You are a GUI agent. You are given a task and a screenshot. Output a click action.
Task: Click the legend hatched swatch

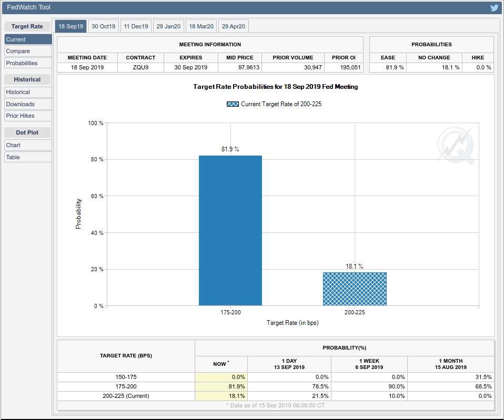(x=233, y=104)
